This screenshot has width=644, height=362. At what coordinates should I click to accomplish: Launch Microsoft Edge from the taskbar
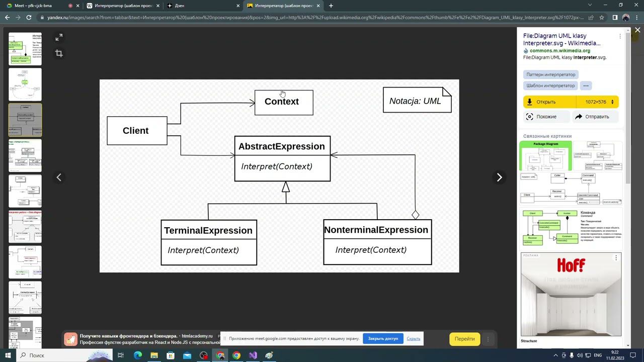[137, 355]
